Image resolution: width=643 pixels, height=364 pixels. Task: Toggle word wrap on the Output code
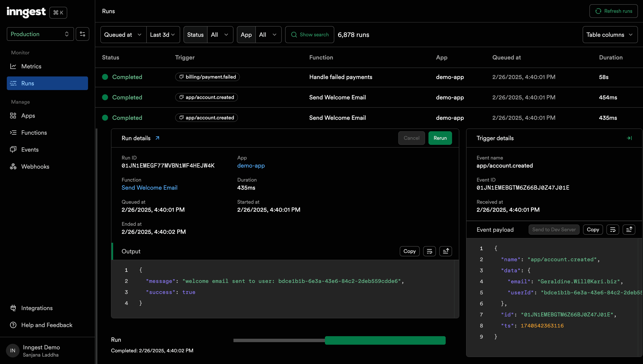point(430,251)
